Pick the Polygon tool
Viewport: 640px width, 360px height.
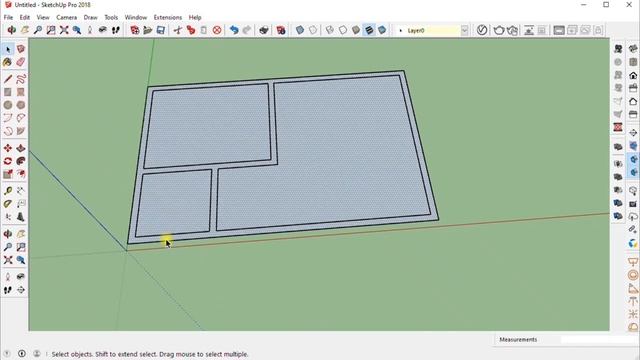point(21,105)
